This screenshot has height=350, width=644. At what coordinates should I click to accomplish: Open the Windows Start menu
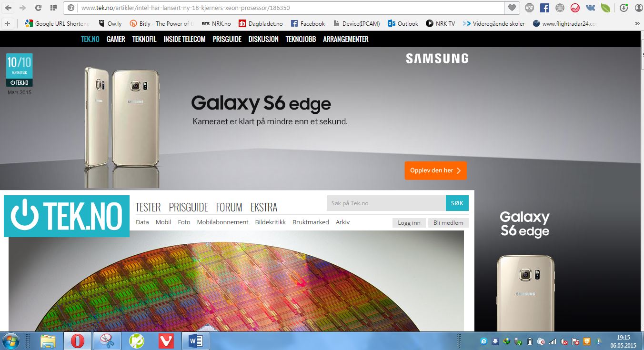11,341
